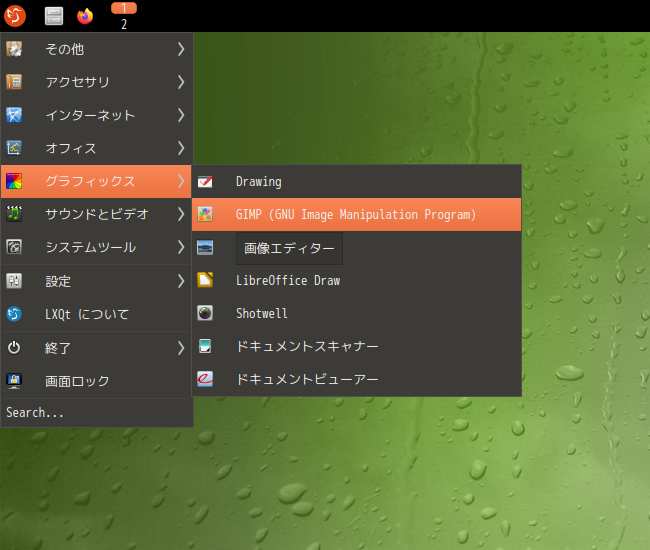Open the file manager from the panel
The image size is (650, 550).
[x=54, y=16]
